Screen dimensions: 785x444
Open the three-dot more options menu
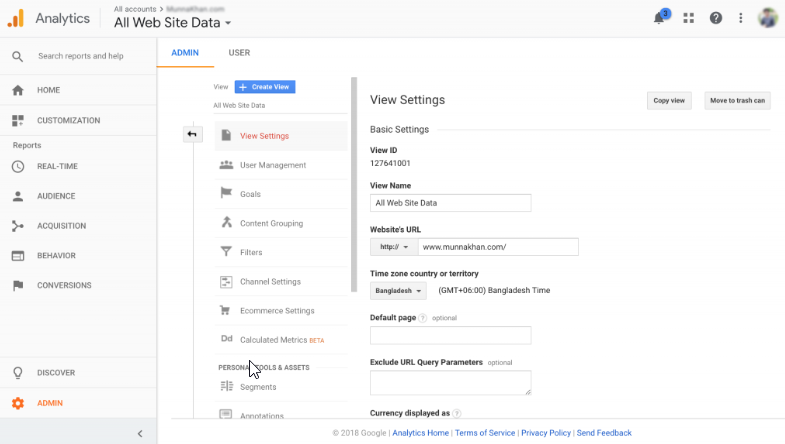[741, 18]
